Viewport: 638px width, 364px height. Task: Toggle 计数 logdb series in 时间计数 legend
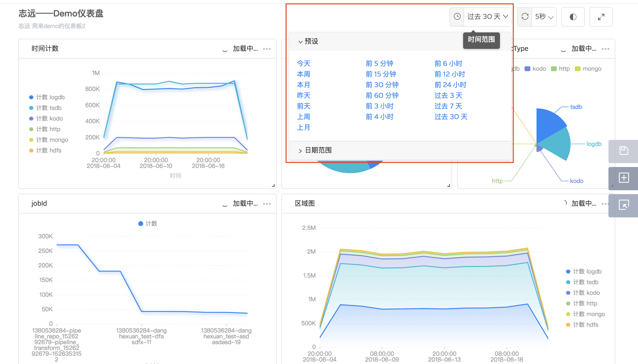pyautogui.click(x=47, y=97)
